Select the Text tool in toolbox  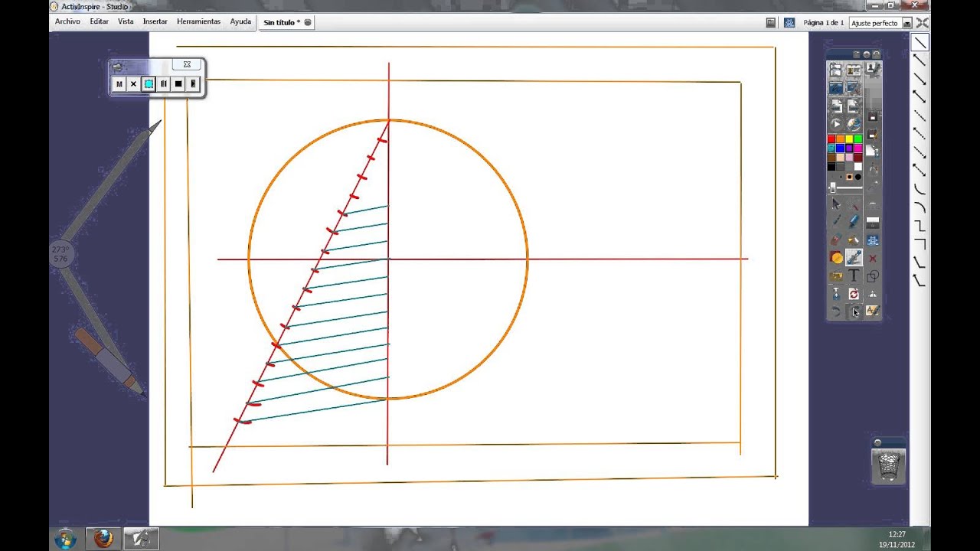854,275
